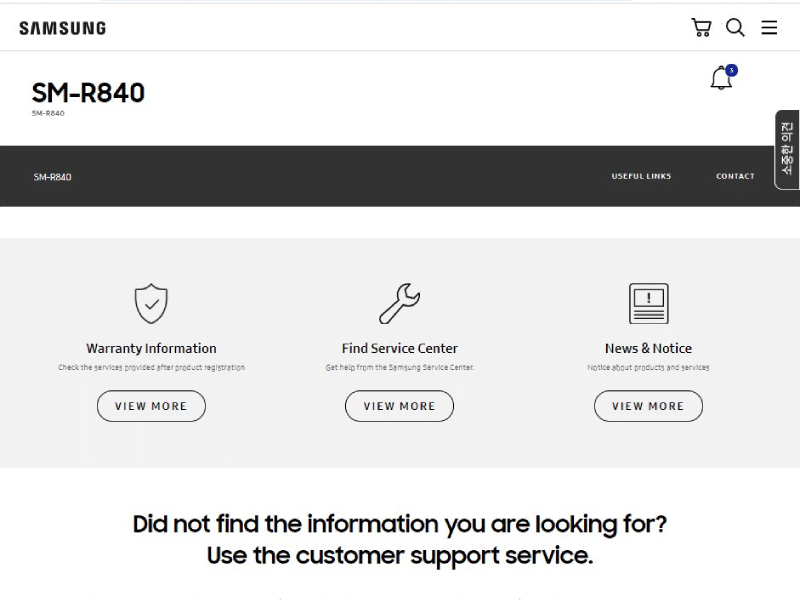800x600 pixels.
Task: Go to Contact section
Action: tap(735, 176)
